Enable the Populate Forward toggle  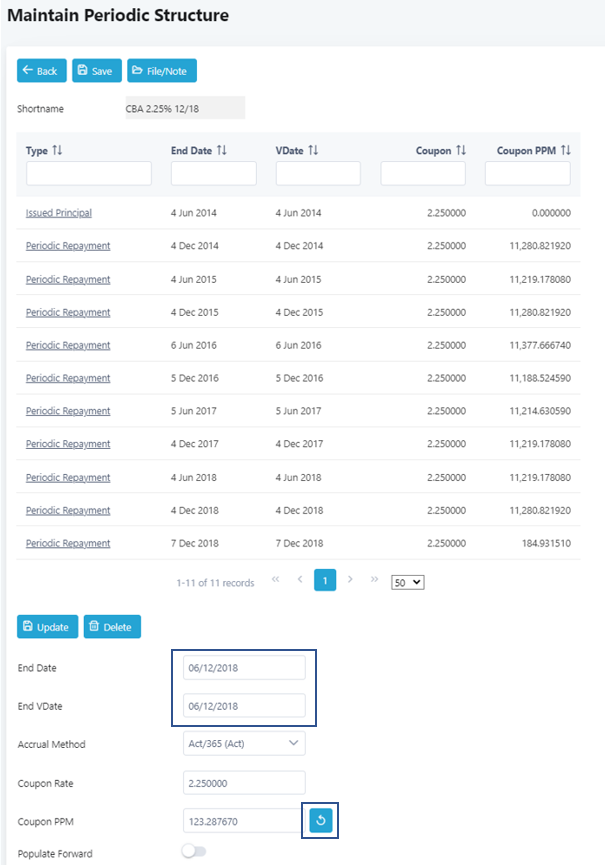[x=194, y=853]
